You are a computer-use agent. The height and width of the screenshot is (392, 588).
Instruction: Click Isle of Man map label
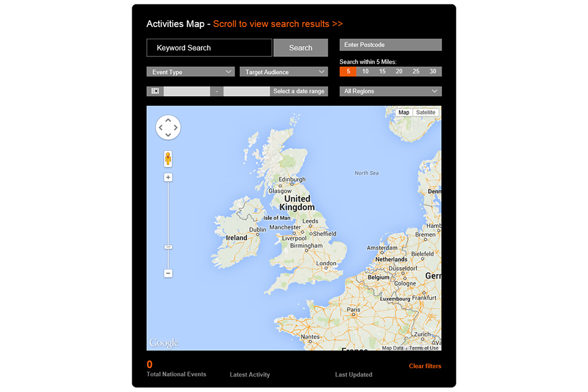coord(277,218)
